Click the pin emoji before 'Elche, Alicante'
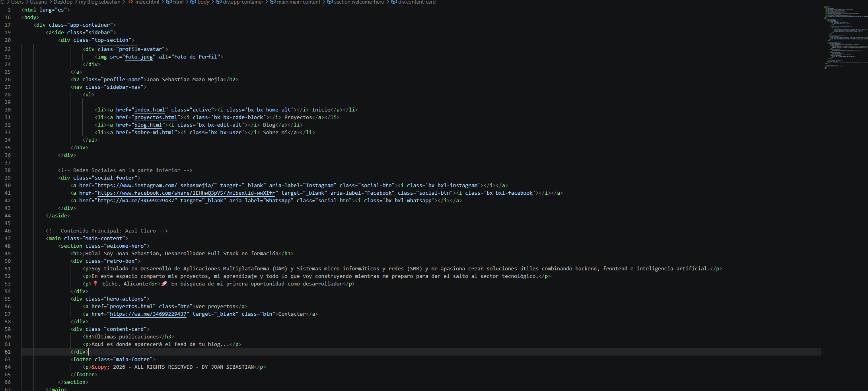 pos(95,284)
